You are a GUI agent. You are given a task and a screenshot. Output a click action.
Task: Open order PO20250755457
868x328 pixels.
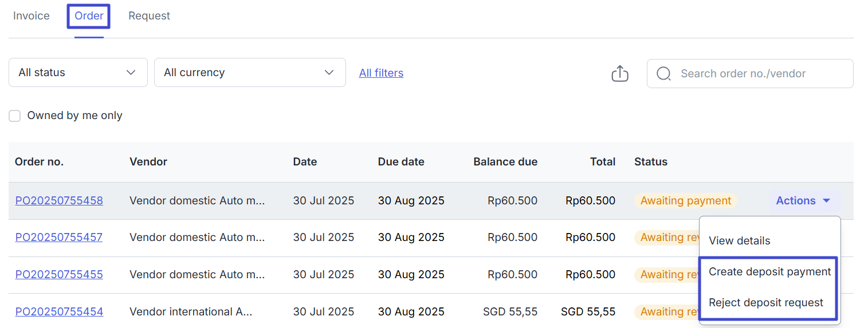pyautogui.click(x=59, y=238)
